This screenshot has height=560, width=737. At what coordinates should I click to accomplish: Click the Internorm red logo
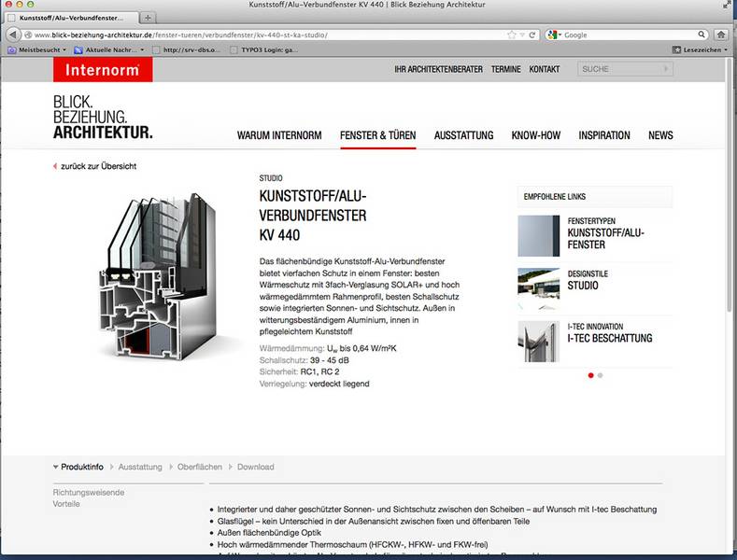(103, 69)
